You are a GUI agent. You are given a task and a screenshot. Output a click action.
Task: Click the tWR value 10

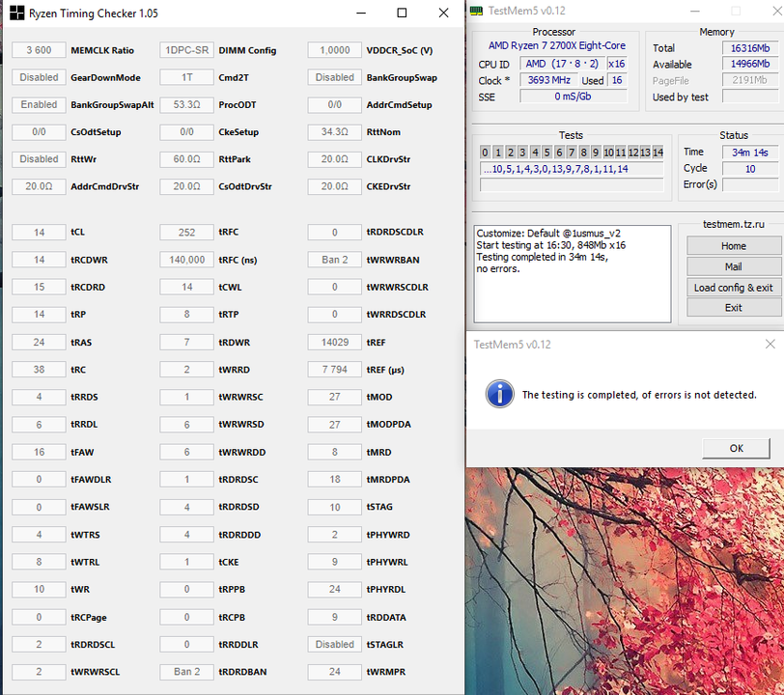point(39,589)
